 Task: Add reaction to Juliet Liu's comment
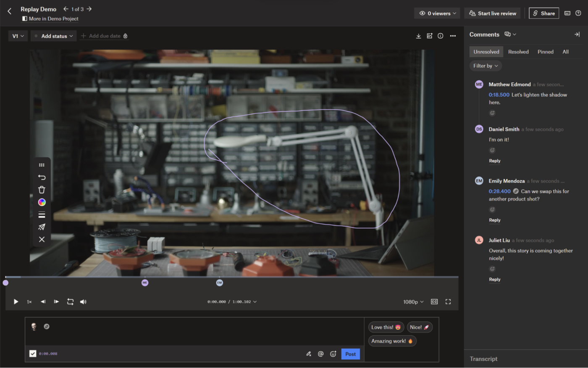pyautogui.click(x=492, y=269)
